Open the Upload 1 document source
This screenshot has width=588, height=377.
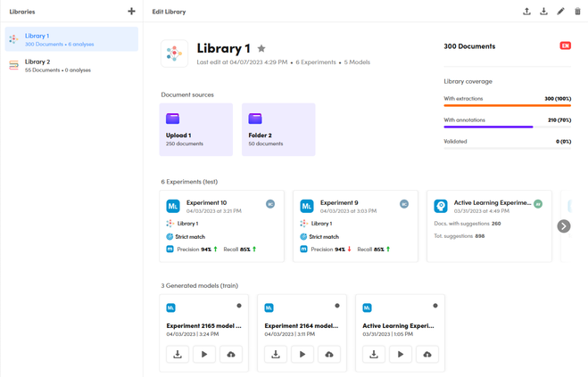point(195,129)
